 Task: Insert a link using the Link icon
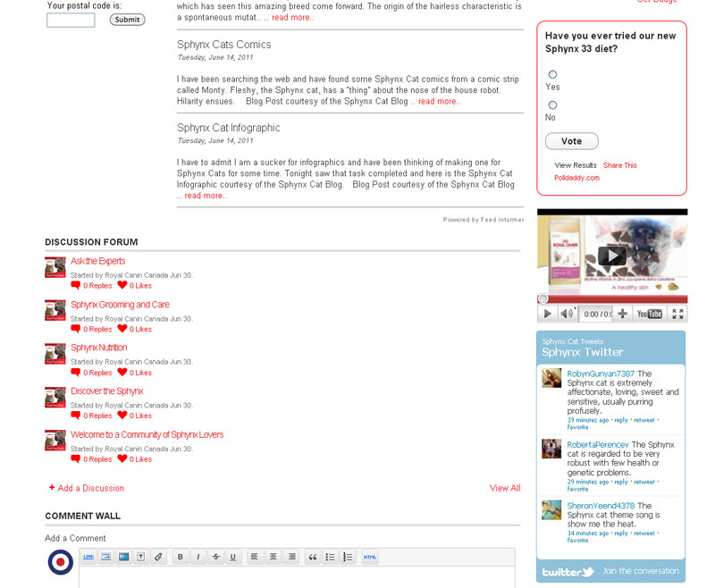(x=88, y=557)
